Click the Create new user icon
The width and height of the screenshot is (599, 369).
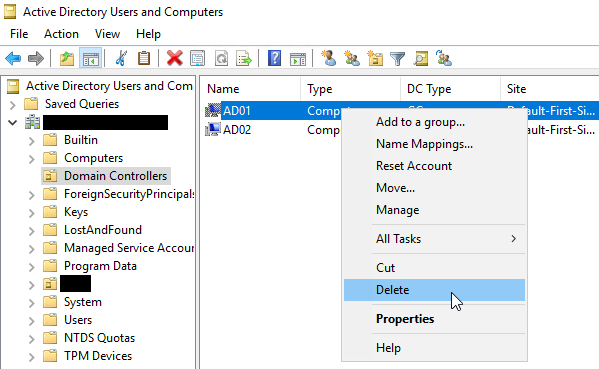point(329,58)
